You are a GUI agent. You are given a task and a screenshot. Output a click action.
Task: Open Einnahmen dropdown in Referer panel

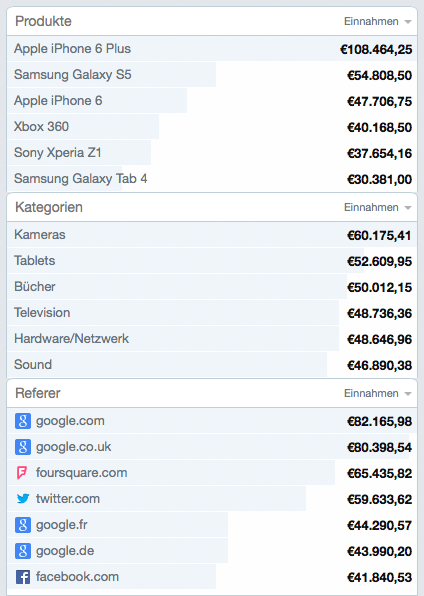click(x=378, y=393)
